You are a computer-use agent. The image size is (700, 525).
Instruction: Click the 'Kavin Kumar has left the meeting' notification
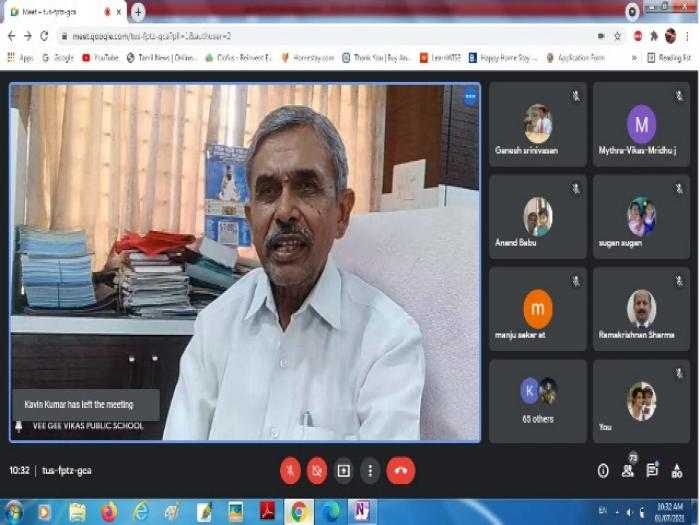[85, 404]
